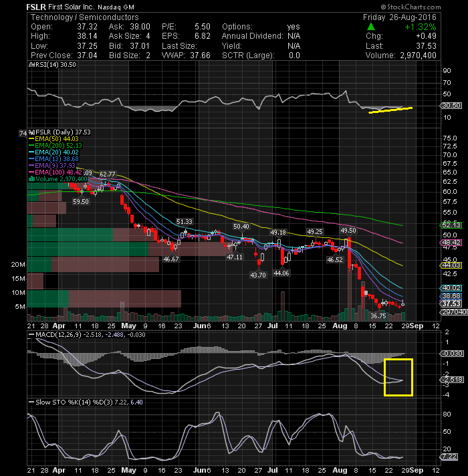Click the RSI value tag on right axis
Image resolution: width=468 pixels, height=476 pixels.
[x=451, y=106]
